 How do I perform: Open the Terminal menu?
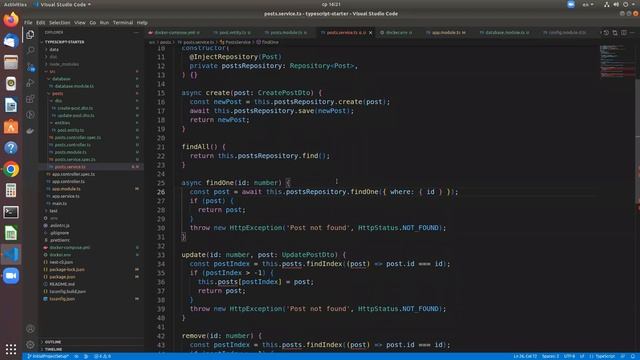[x=123, y=23]
